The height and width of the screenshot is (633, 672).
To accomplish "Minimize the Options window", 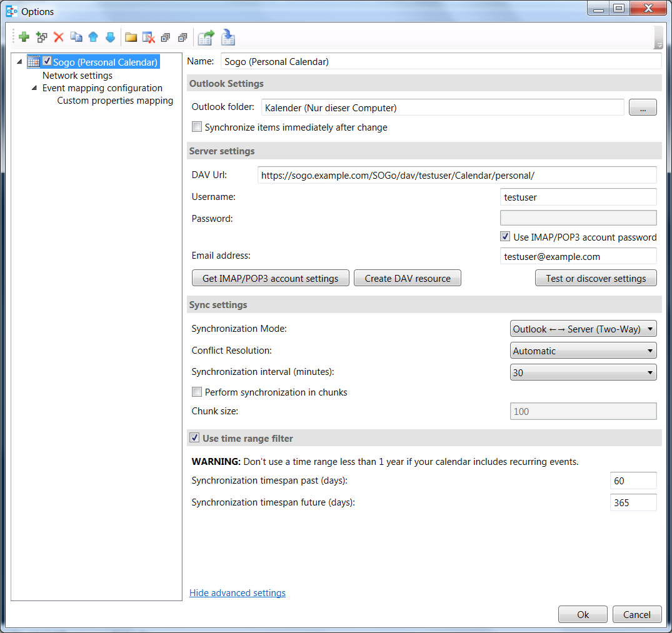I will [599, 8].
